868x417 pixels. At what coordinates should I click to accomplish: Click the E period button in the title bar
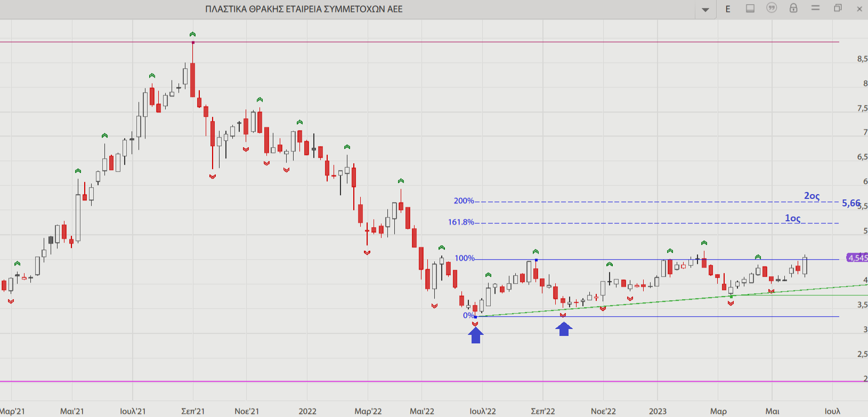(728, 9)
